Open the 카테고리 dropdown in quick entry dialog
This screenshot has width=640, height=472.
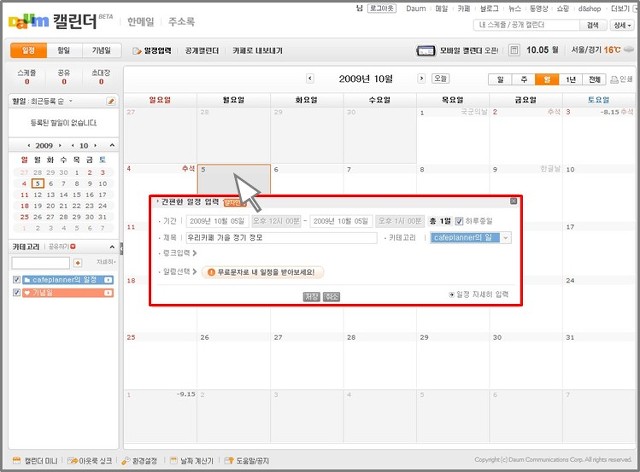pos(506,238)
